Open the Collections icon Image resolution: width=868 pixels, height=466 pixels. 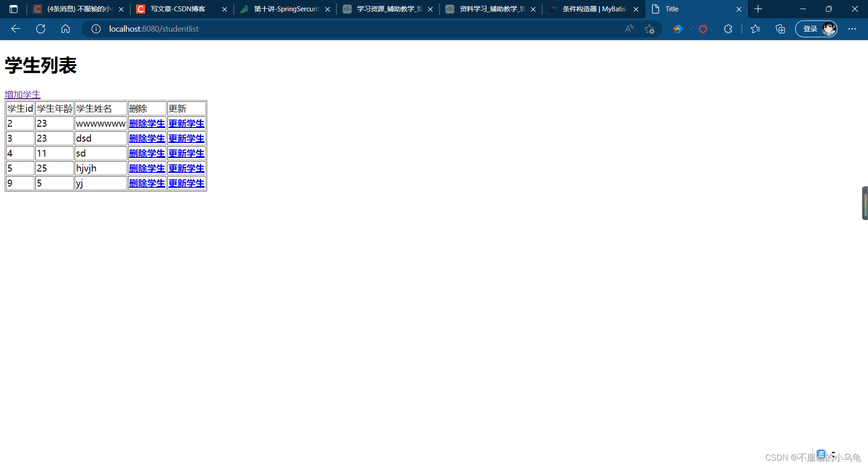click(x=780, y=29)
